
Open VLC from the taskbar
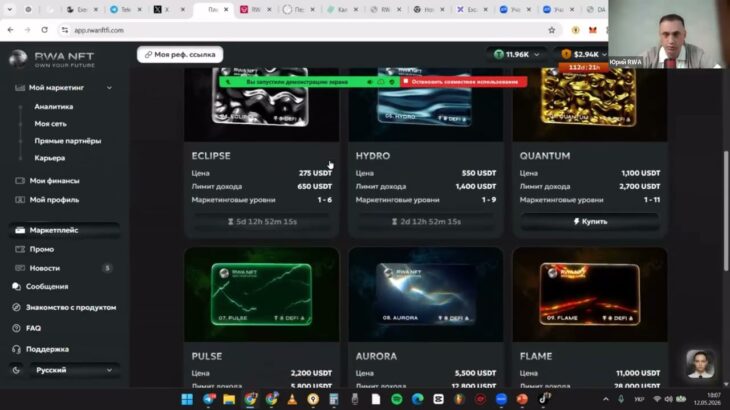(292, 399)
